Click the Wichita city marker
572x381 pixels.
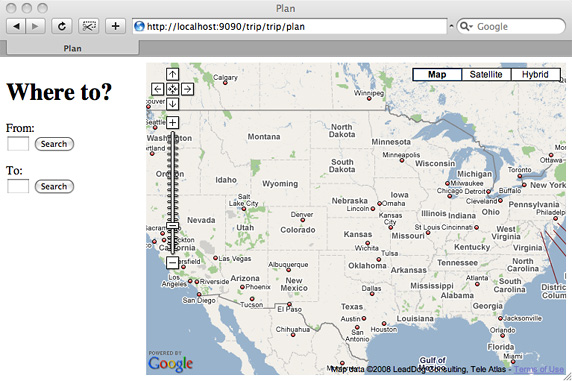[367, 243]
